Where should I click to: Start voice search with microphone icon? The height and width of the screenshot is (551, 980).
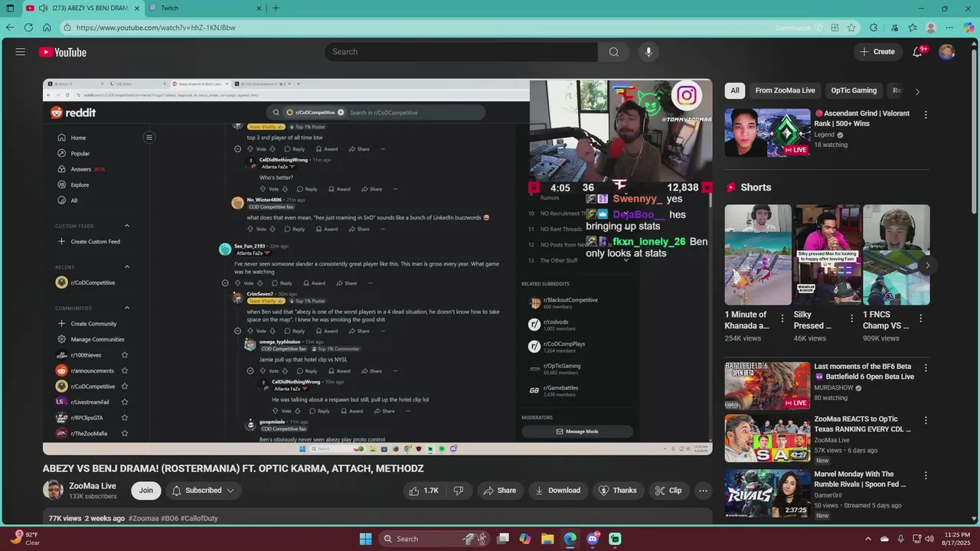point(648,52)
